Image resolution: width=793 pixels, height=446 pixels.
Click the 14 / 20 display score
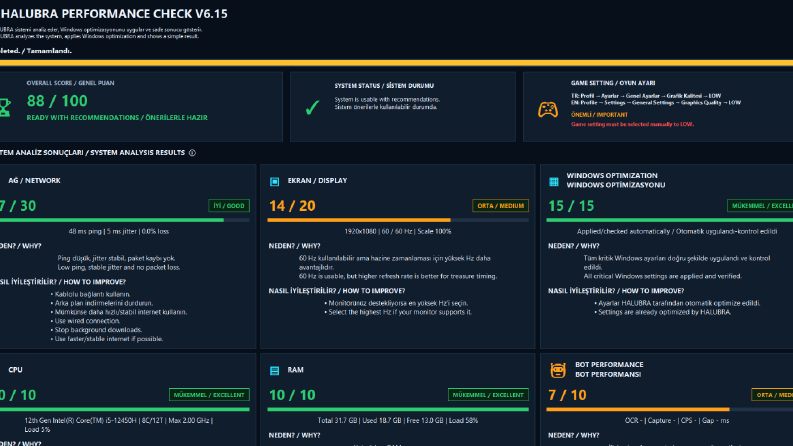[292, 206]
